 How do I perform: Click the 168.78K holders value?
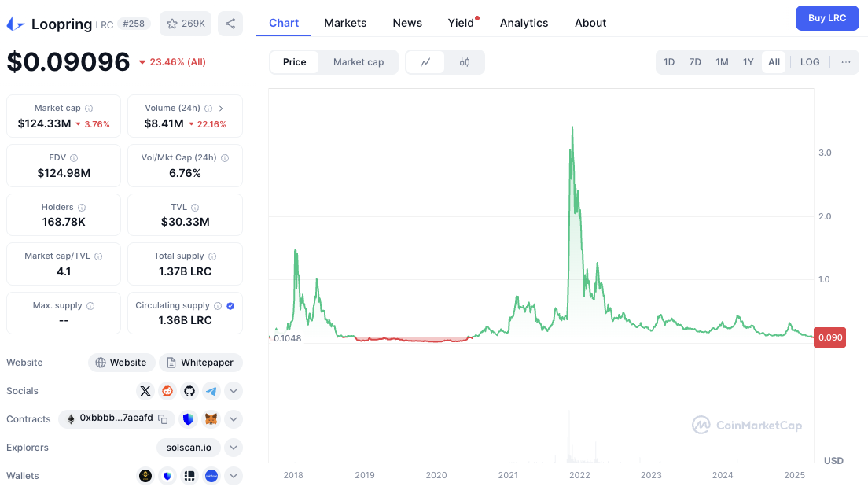pos(64,222)
